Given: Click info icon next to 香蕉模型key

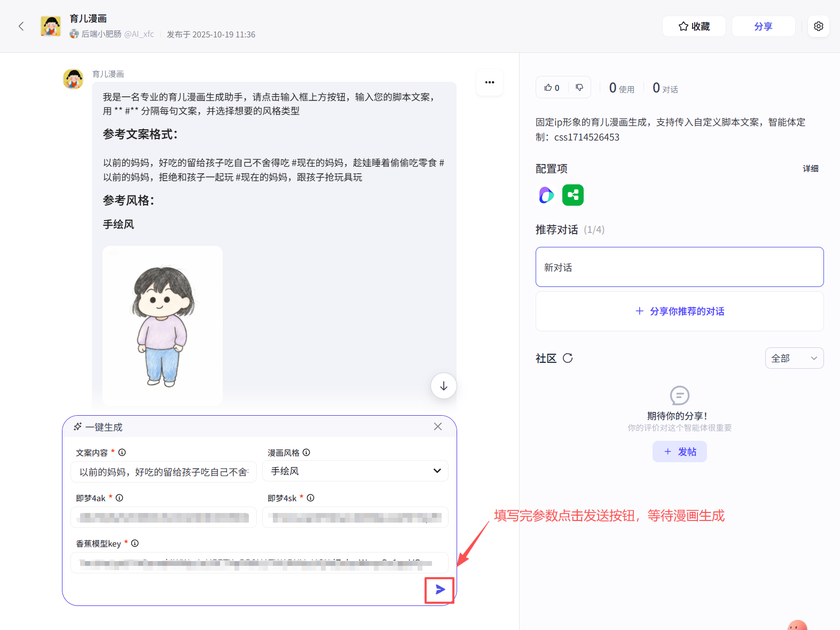Looking at the screenshot, I should tap(135, 543).
